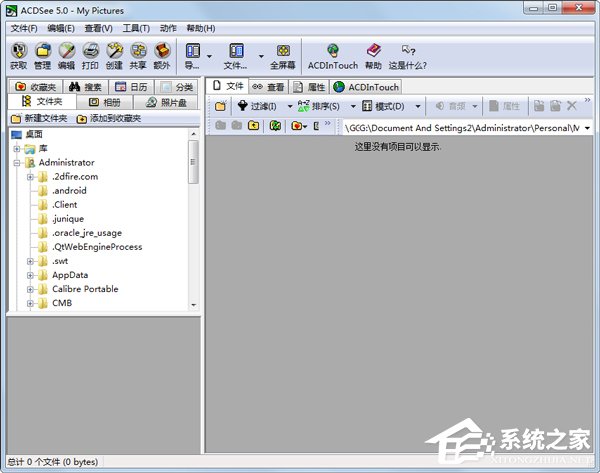Click the up one folder icon

[253, 125]
